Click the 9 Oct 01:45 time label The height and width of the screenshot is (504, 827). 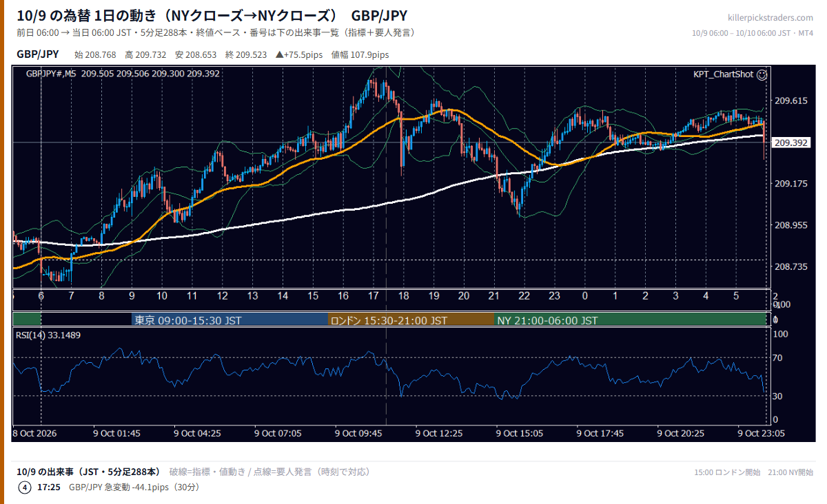pos(117,433)
